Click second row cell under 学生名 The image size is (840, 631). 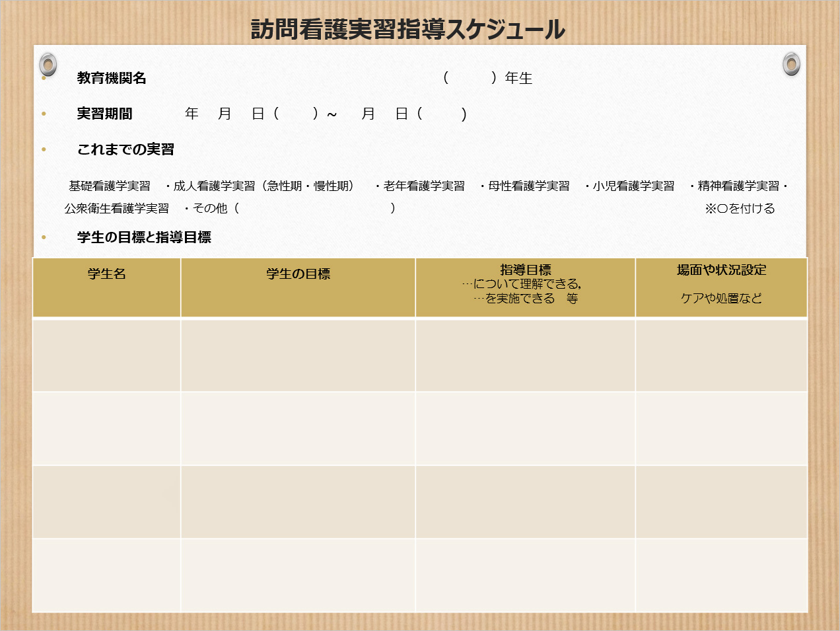106,428
